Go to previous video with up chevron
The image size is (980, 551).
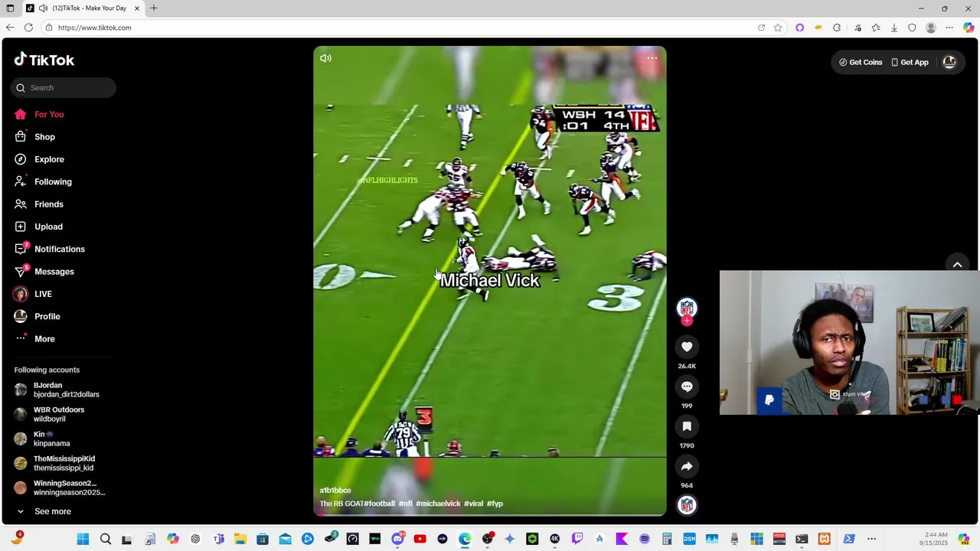click(x=957, y=264)
